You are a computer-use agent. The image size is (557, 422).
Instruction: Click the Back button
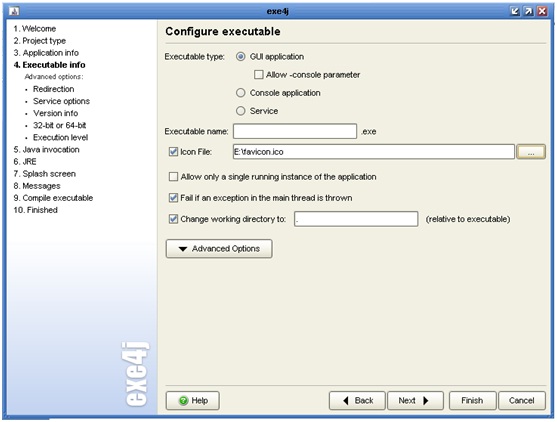tap(357, 401)
